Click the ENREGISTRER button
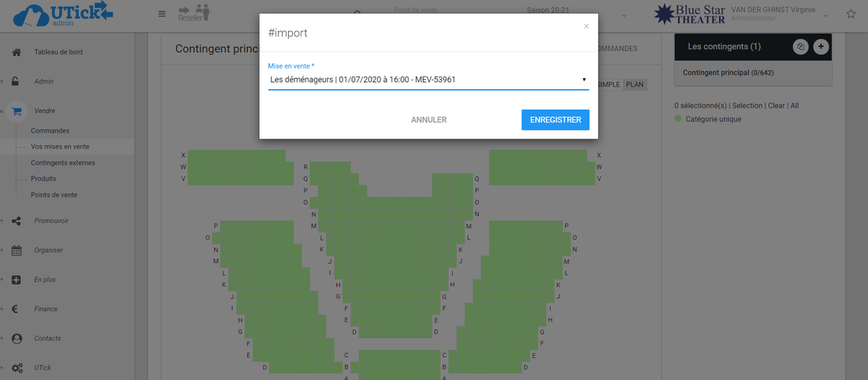Image resolution: width=868 pixels, height=380 pixels. (x=555, y=120)
